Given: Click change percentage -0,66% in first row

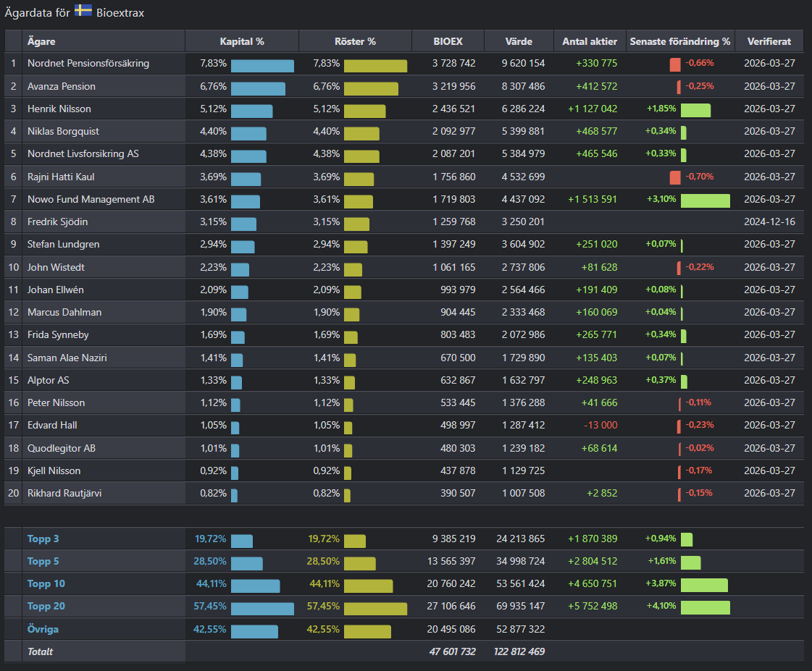Looking at the screenshot, I should 700,63.
